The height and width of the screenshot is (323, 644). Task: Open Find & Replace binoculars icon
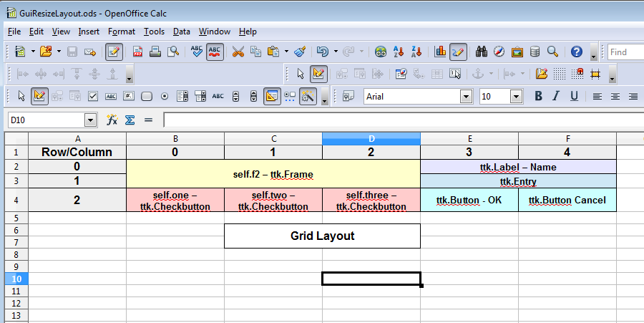[482, 52]
